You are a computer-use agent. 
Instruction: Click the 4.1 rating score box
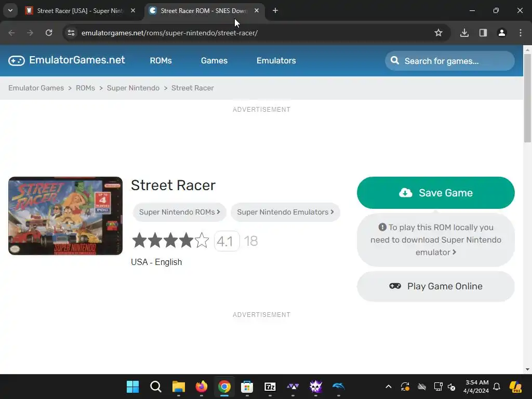click(227, 241)
